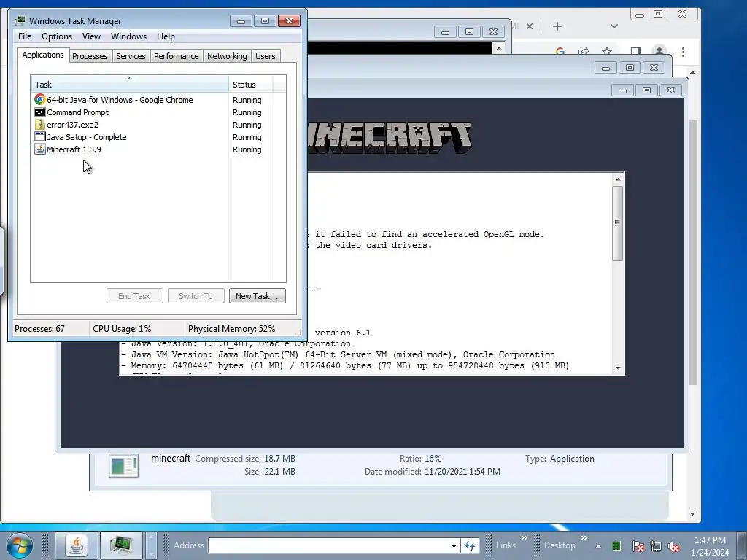The image size is (747, 560).
Task: Click the Java Setup - Complete window icon
Action: tap(40, 136)
